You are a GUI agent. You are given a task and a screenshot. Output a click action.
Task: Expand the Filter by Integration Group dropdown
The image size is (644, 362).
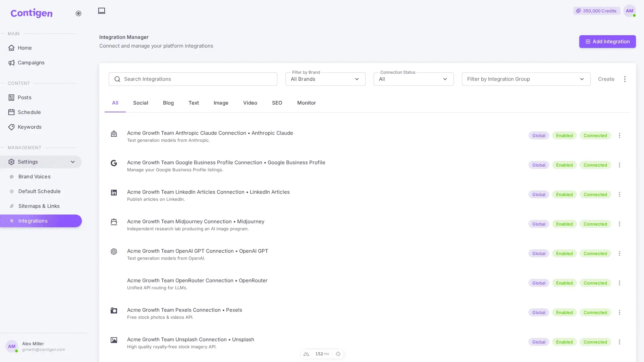tap(526, 79)
